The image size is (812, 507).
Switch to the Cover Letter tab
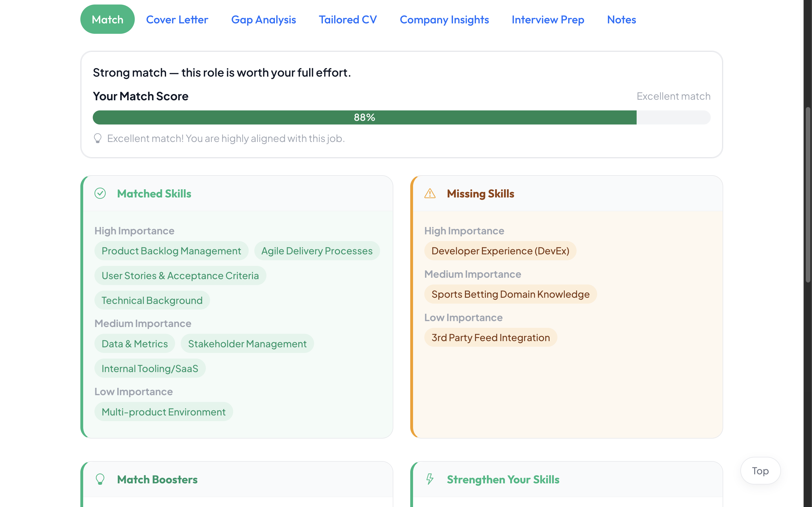point(177,20)
